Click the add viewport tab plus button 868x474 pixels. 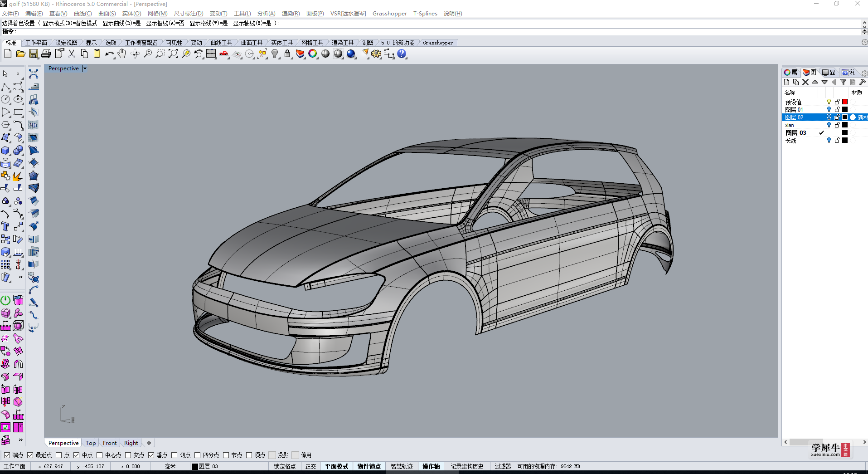pos(149,443)
